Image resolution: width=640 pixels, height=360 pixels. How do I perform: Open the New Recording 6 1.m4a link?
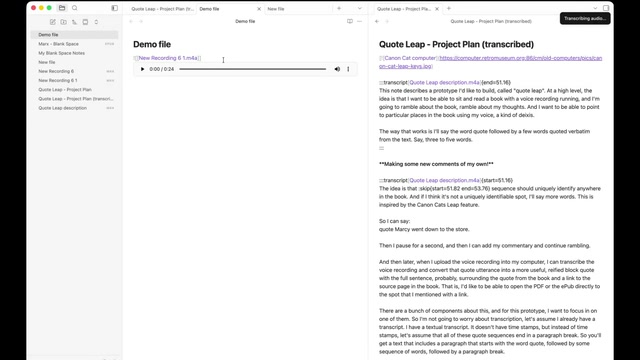pos(168,58)
